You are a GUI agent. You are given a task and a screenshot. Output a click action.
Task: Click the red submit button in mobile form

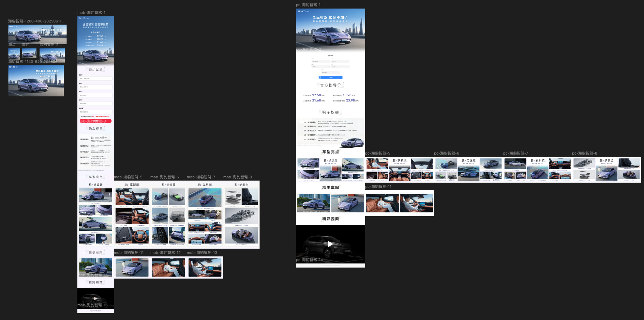pos(95,121)
